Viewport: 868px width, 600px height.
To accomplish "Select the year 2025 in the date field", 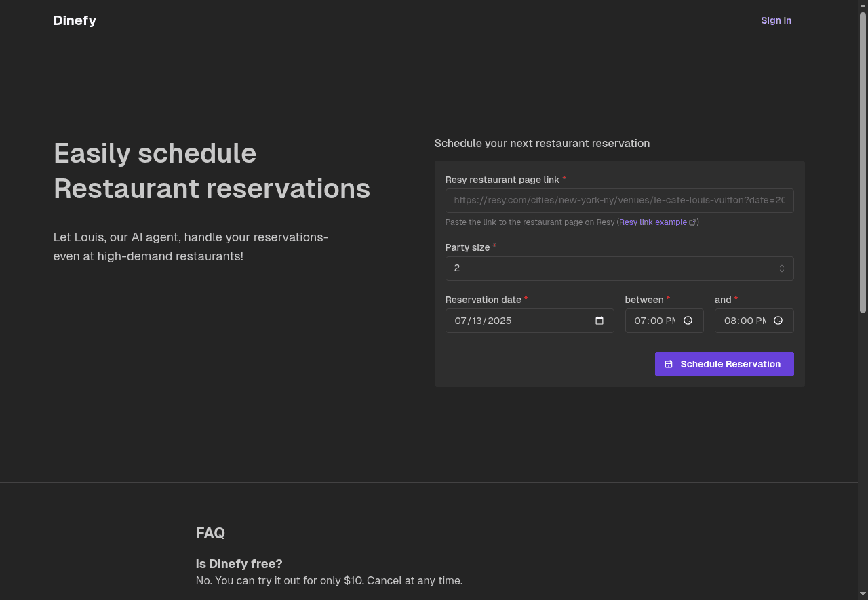I will pyautogui.click(x=499, y=321).
